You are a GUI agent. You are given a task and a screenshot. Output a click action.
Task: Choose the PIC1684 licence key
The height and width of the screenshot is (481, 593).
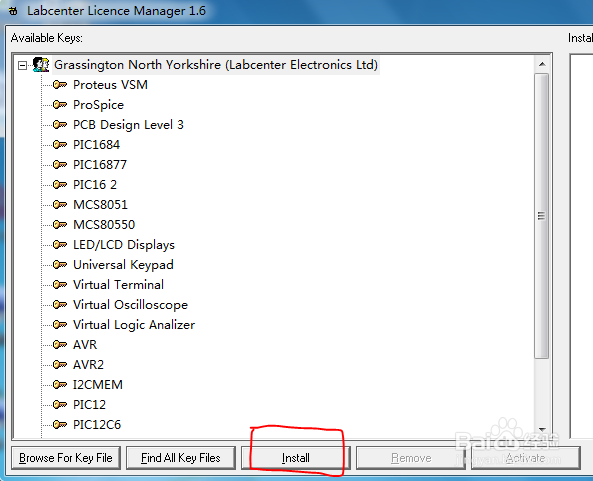pyautogui.click(x=96, y=145)
